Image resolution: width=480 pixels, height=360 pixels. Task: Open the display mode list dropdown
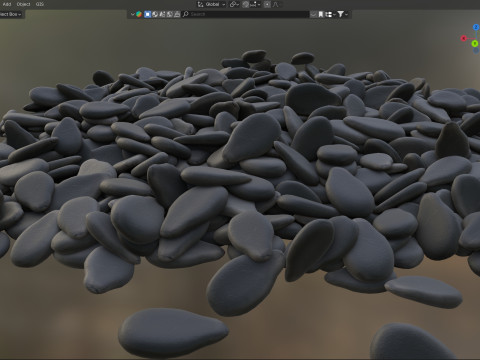click(x=329, y=14)
